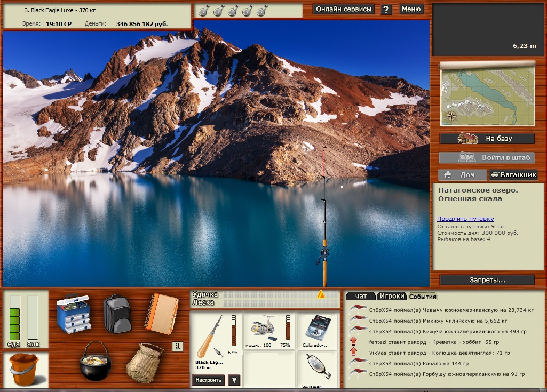The image size is (547, 392).
Task: Click the spinning reel image
Action: pos(264,329)
